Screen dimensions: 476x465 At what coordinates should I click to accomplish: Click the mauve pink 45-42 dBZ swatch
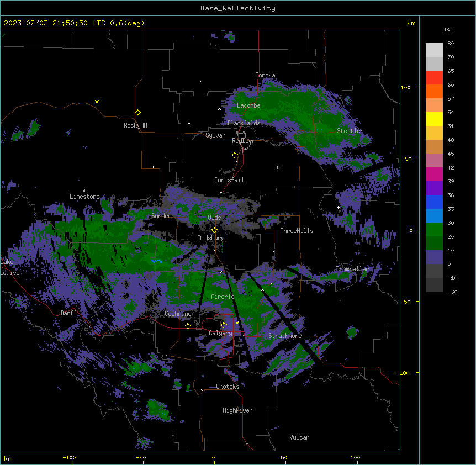tap(434, 161)
